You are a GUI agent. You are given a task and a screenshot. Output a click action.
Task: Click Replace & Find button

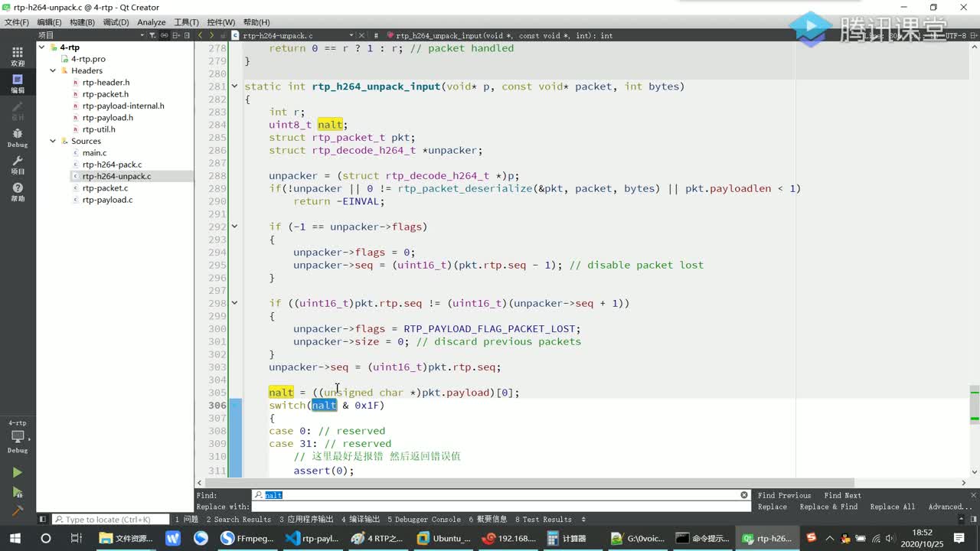coord(829,507)
